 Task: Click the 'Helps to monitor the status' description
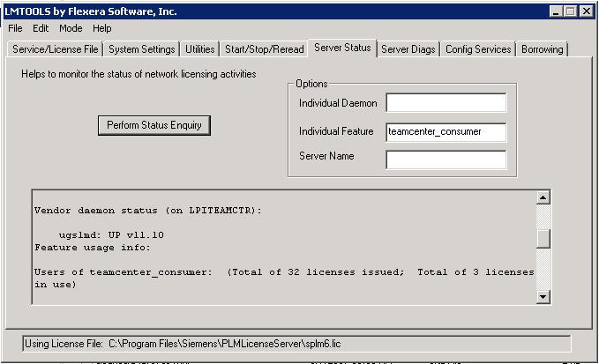139,74
